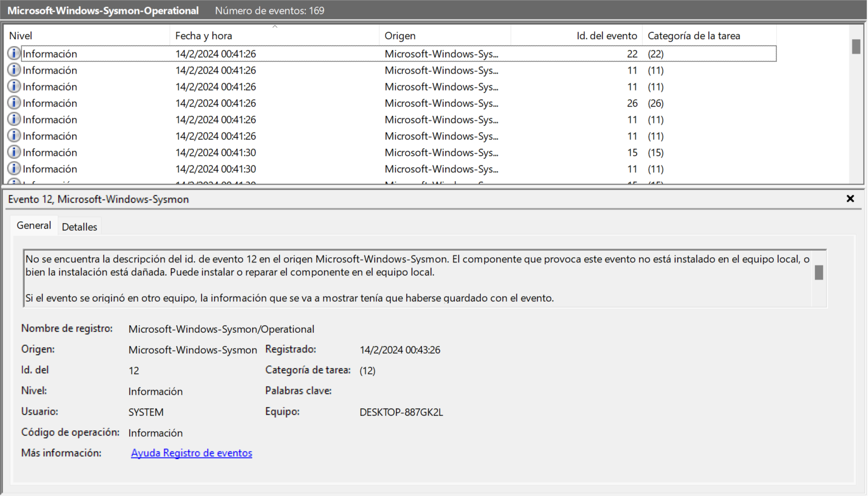Sort the list by Fecha y hora header
The height and width of the screenshot is (496, 868).
(275, 36)
